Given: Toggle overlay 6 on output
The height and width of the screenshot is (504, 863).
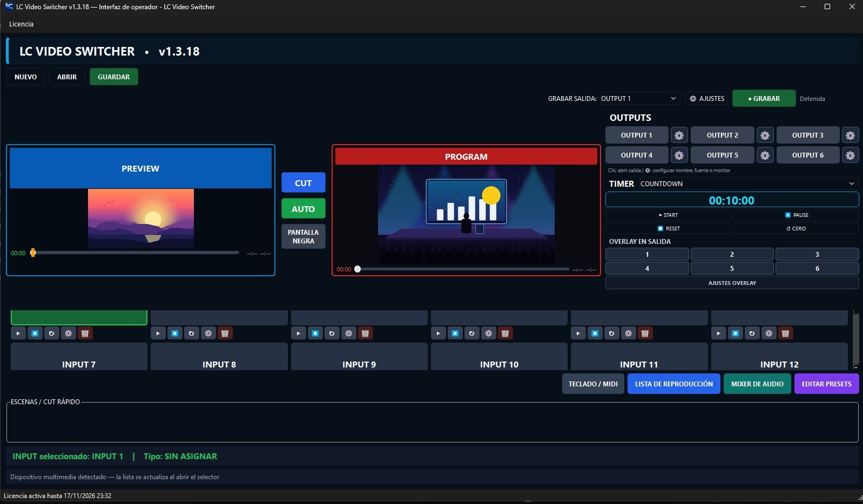Looking at the screenshot, I should click(817, 268).
